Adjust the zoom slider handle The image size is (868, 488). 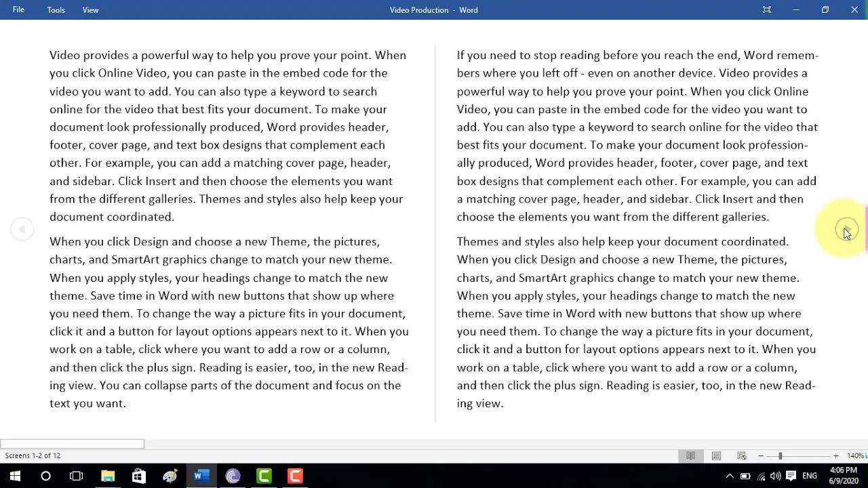[780, 456]
